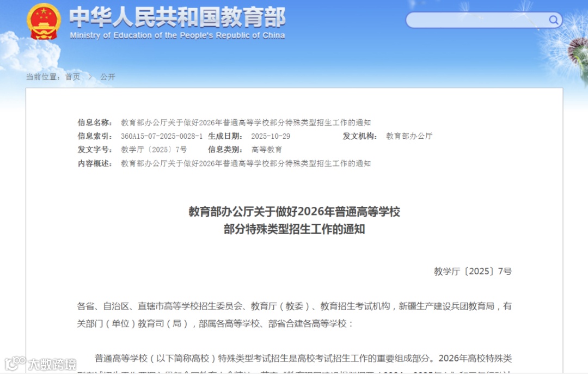The image size is (588, 375).
Task: Click the 信息名称 notice title text
Action: (x=246, y=122)
